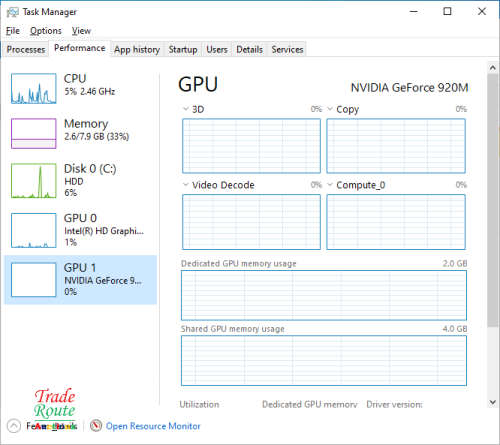Open the Memory performance graph thumbnail
The width and height of the screenshot is (500, 445).
click(x=33, y=133)
